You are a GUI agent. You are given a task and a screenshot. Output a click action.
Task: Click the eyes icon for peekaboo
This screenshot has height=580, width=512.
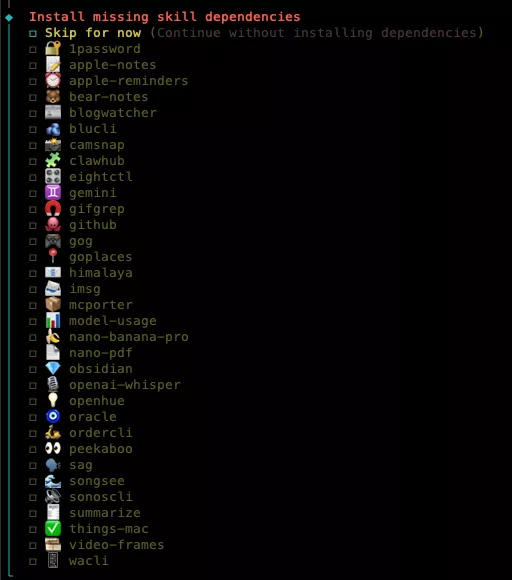pos(53,449)
